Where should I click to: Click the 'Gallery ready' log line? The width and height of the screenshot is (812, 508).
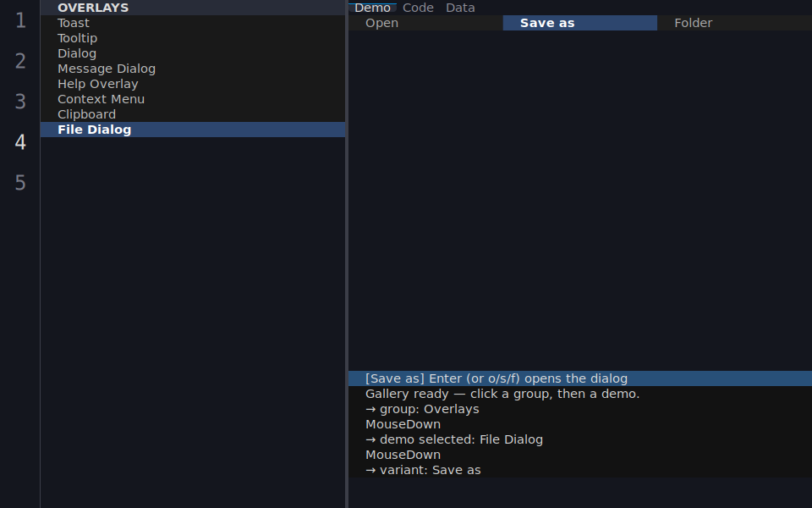pyautogui.click(x=580, y=394)
